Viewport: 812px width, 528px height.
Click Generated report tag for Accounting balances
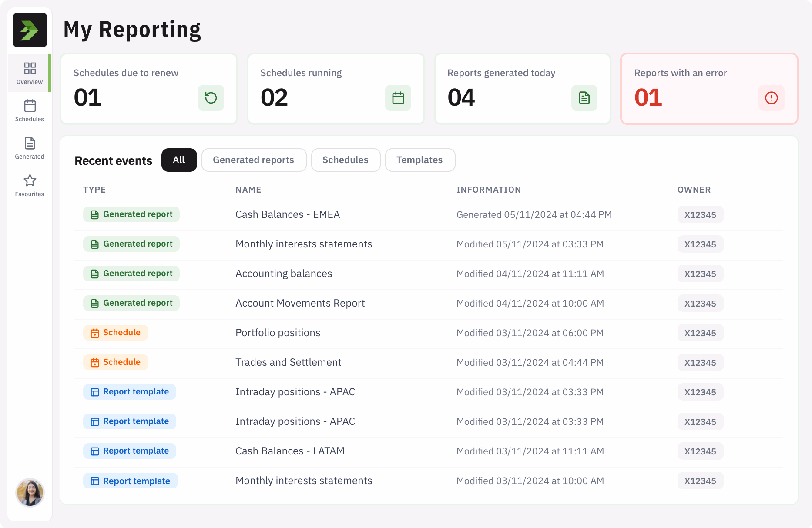(131, 274)
